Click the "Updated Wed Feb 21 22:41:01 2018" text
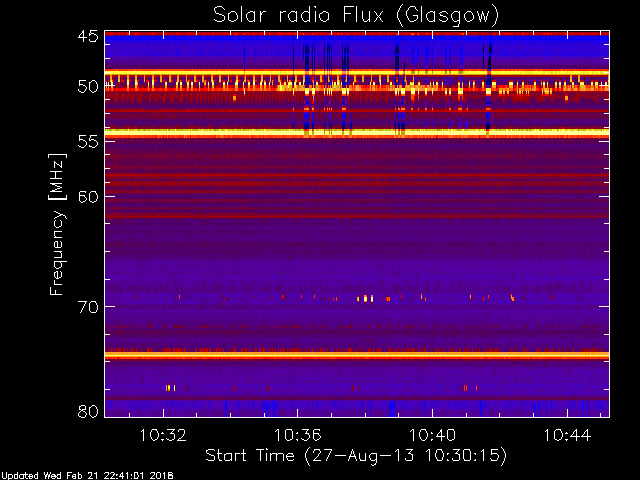The height and width of the screenshot is (480, 640). 87,476
